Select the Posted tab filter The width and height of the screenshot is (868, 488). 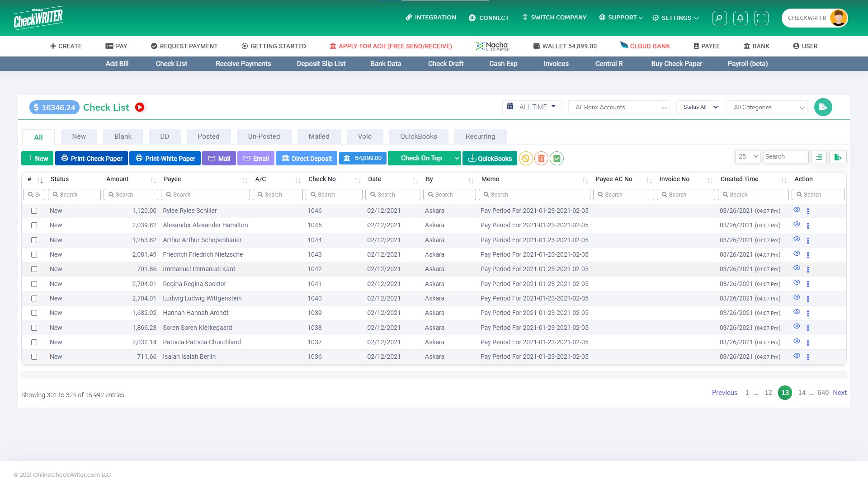209,136
